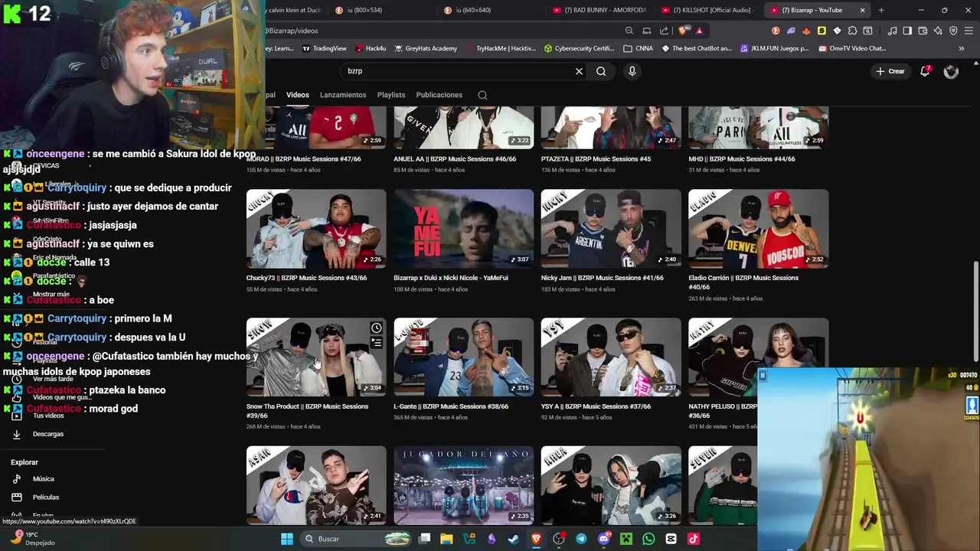Open Bizarrap x Duki x Nicki Nicole YaMeFui title
The image size is (980, 551).
pyautogui.click(x=451, y=278)
